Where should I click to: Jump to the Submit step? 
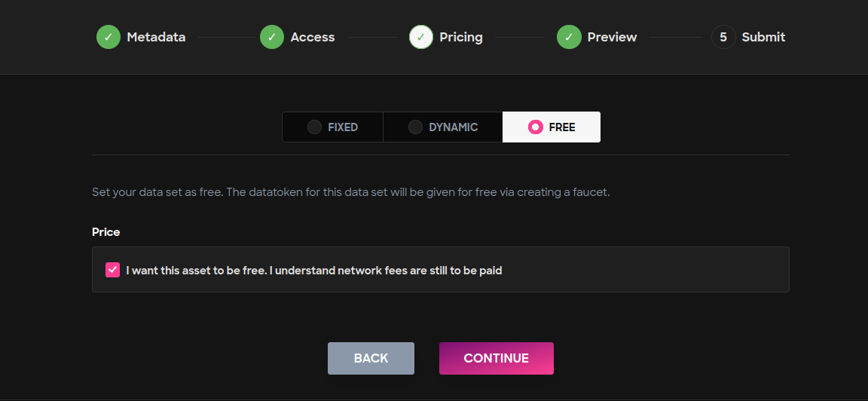pyautogui.click(x=763, y=37)
